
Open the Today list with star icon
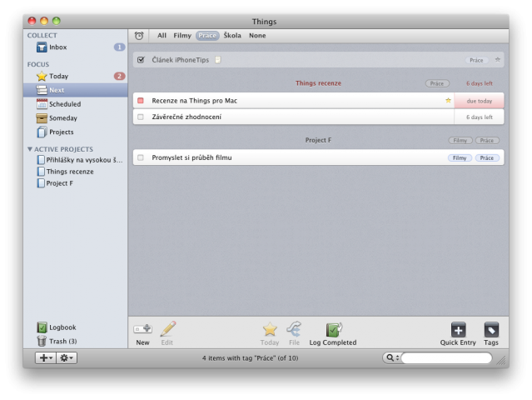[75, 76]
